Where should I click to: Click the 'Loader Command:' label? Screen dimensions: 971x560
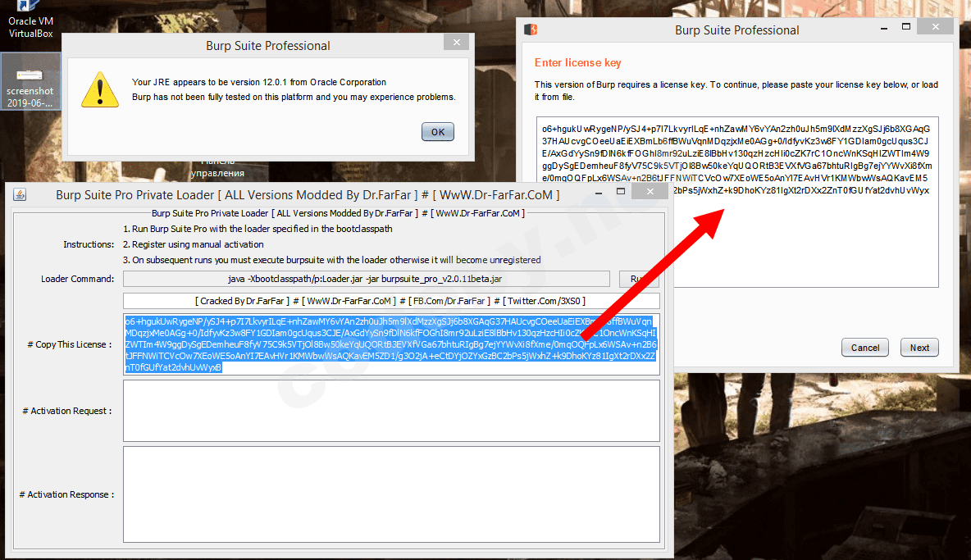[x=77, y=279]
